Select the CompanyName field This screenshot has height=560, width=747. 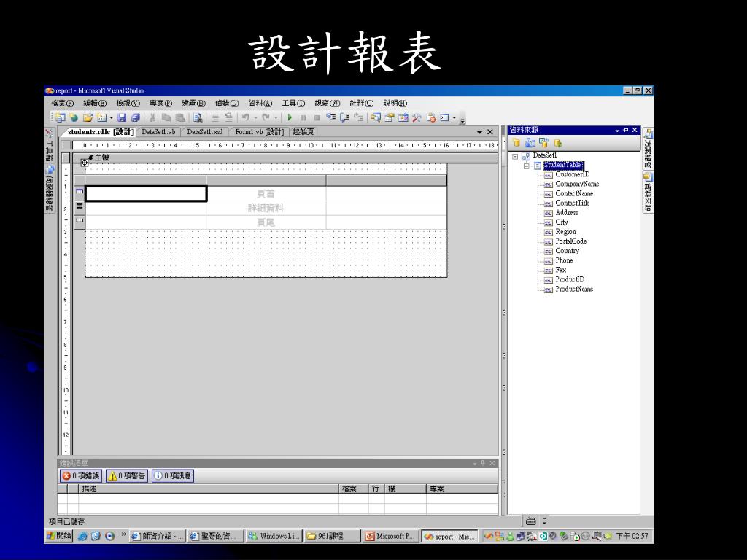tap(577, 184)
